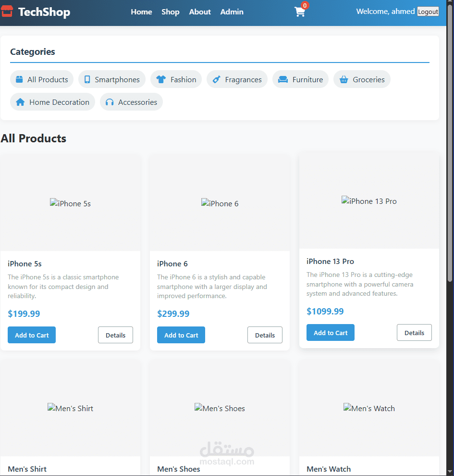The height and width of the screenshot is (476, 454).
Task: Click the $299.99 price
Action: [x=173, y=313]
